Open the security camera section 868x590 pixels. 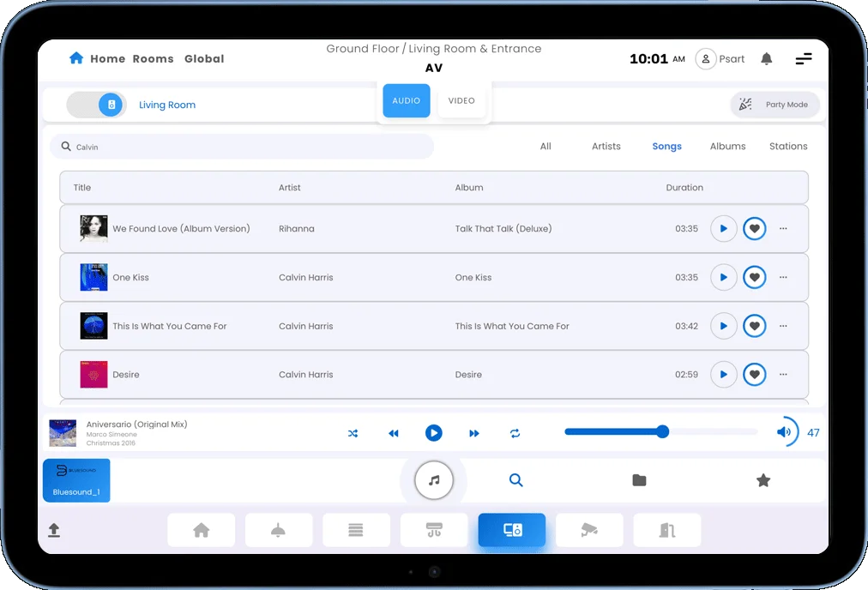point(589,530)
